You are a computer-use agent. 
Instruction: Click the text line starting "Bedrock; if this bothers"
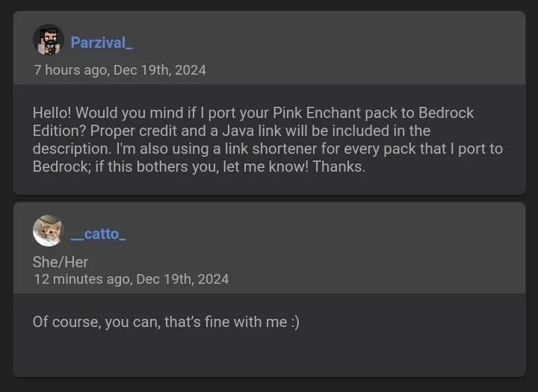[x=199, y=167]
